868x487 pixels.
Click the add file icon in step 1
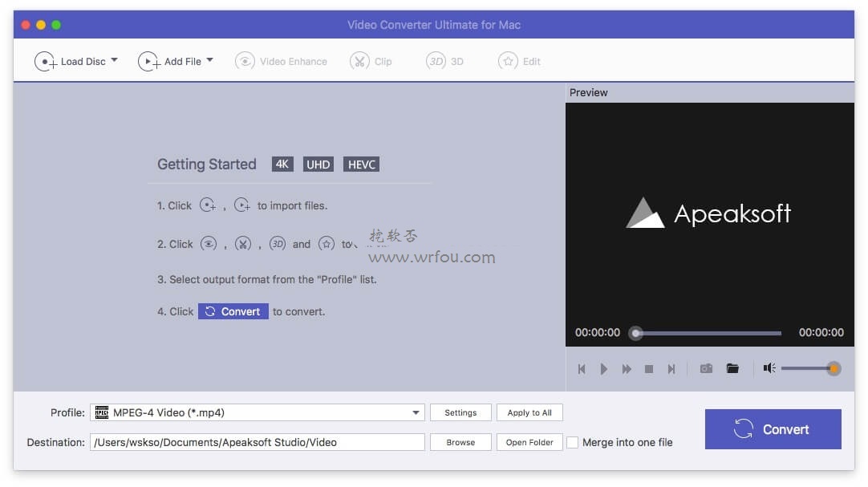pyautogui.click(x=242, y=205)
